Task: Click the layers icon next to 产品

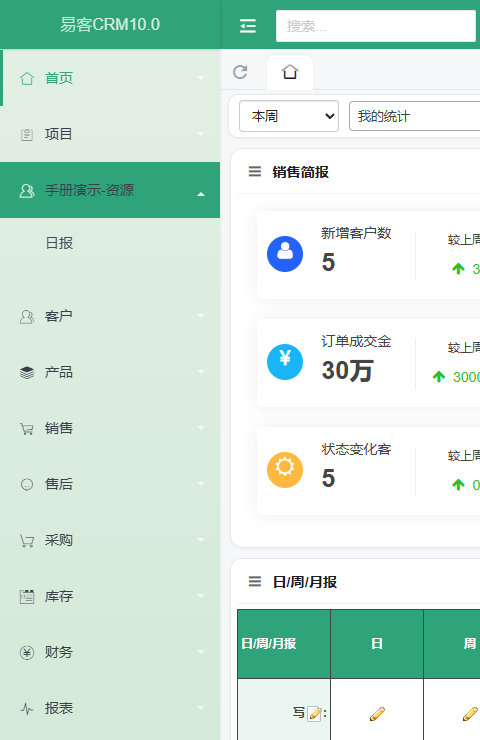Action: click(x=27, y=372)
